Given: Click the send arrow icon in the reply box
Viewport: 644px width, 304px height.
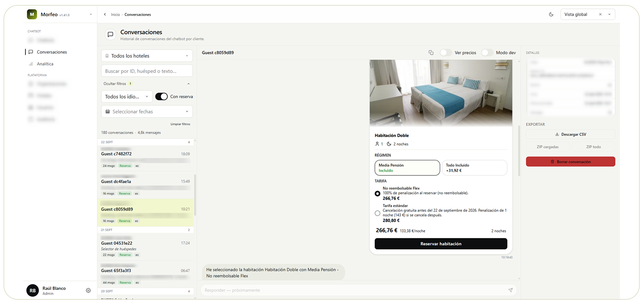Looking at the screenshot, I should 510,290.
